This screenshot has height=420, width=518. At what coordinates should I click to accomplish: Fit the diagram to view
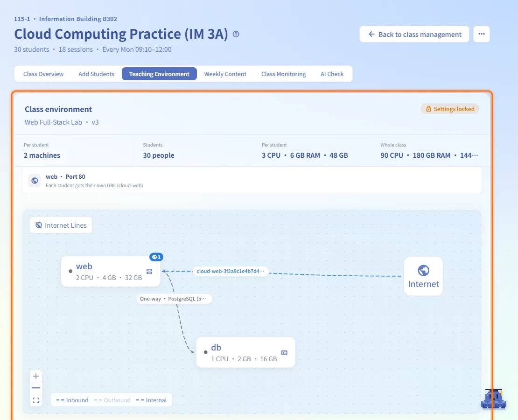tap(36, 400)
